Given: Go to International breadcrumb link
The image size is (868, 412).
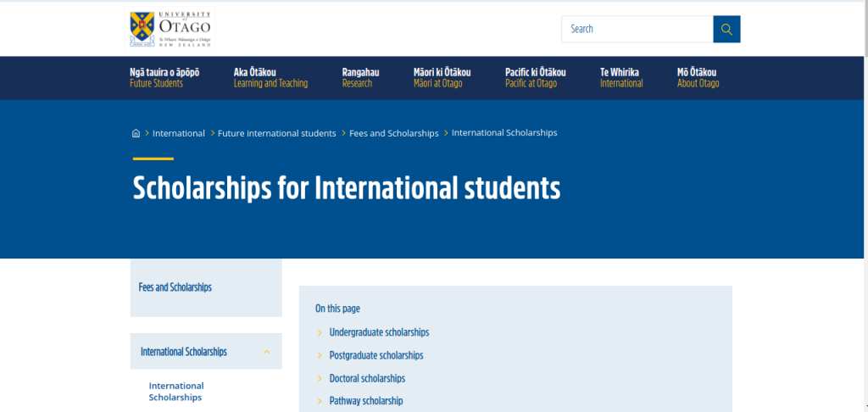Looking at the screenshot, I should (x=179, y=133).
